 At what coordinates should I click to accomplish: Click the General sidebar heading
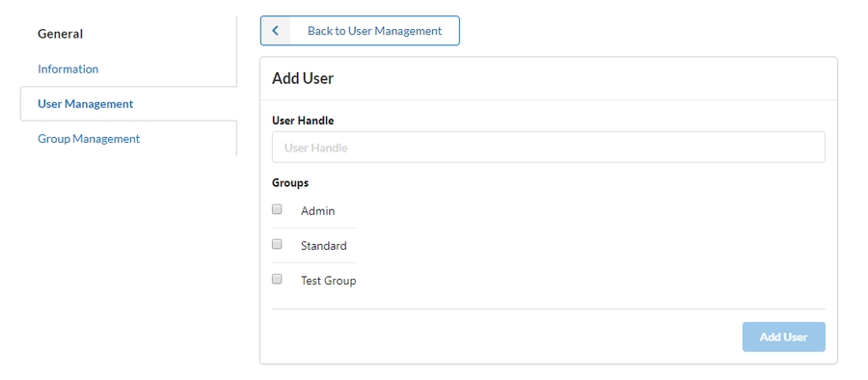point(61,34)
